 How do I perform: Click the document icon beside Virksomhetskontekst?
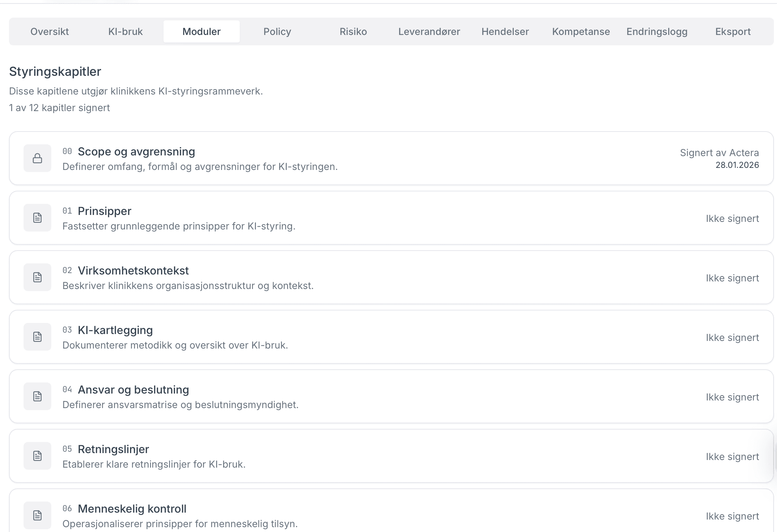point(37,277)
